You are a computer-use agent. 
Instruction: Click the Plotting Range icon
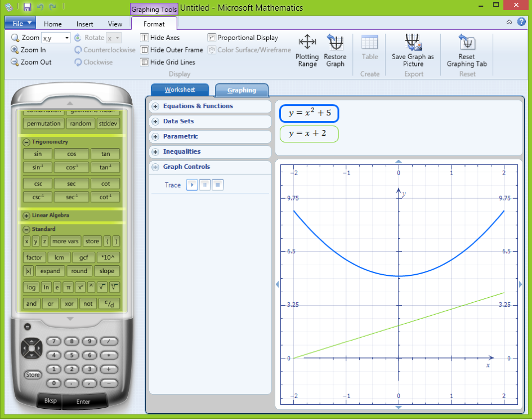point(307,43)
